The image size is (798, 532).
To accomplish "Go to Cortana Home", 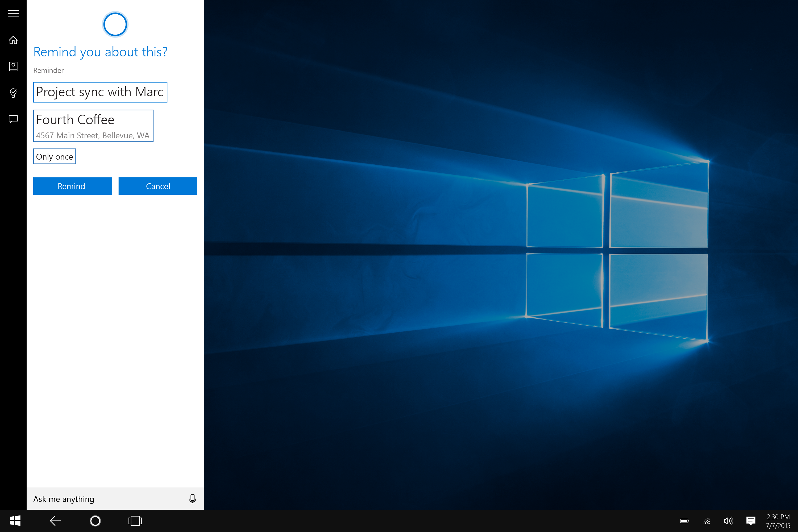I will click(x=13, y=40).
